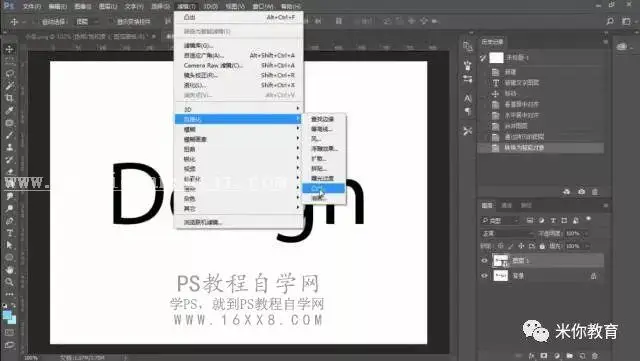This screenshot has width=640, height=361.
Task: Expand the 3D filter submenu
Action: coord(238,109)
